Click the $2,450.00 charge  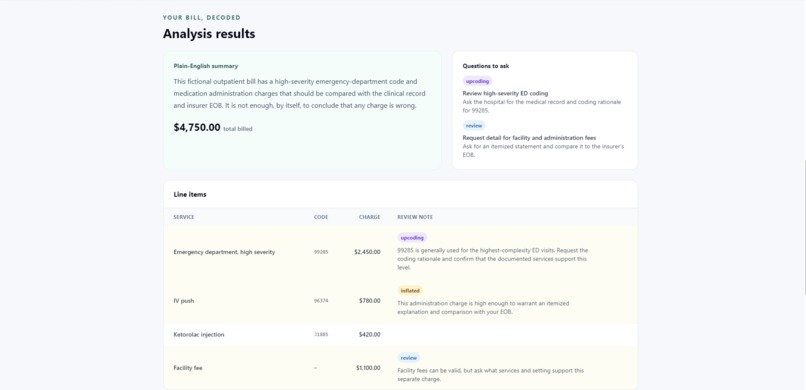(367, 252)
